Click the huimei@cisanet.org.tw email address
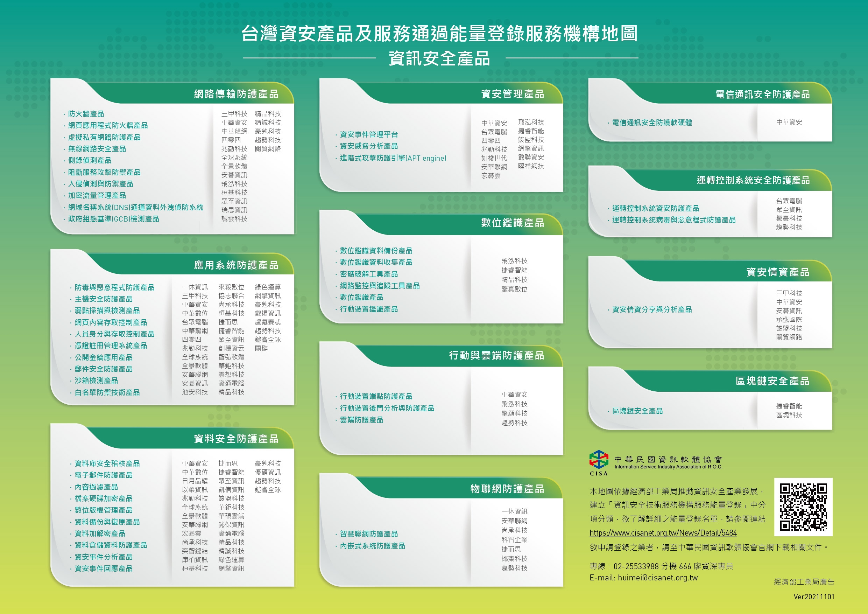The image size is (868, 614). (657, 578)
